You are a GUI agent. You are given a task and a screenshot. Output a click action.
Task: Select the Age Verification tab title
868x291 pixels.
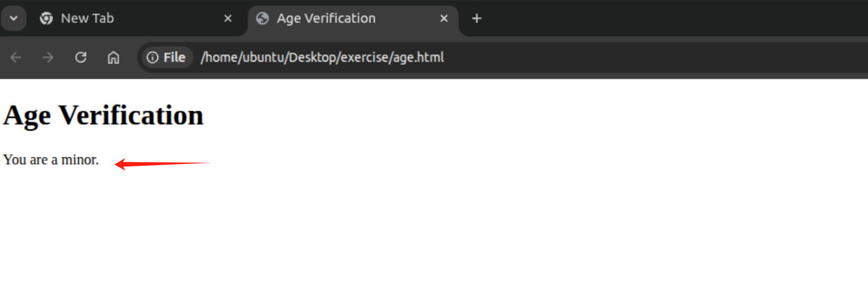(x=326, y=19)
